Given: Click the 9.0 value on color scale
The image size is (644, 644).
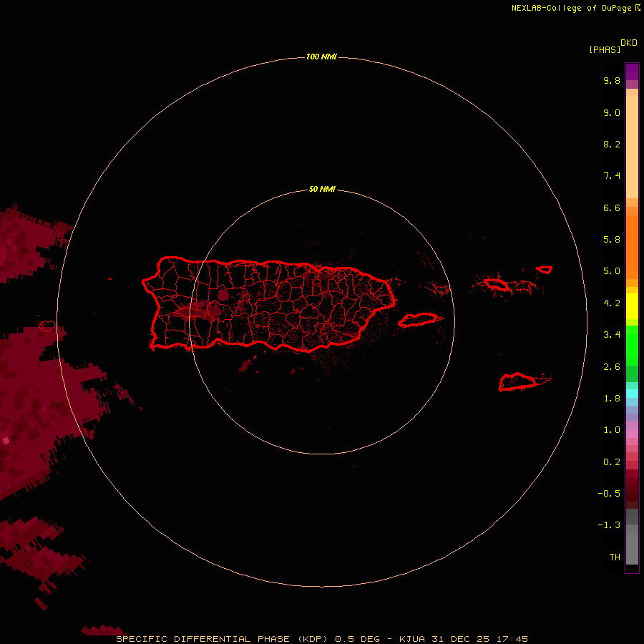Looking at the screenshot, I should pos(612,112).
